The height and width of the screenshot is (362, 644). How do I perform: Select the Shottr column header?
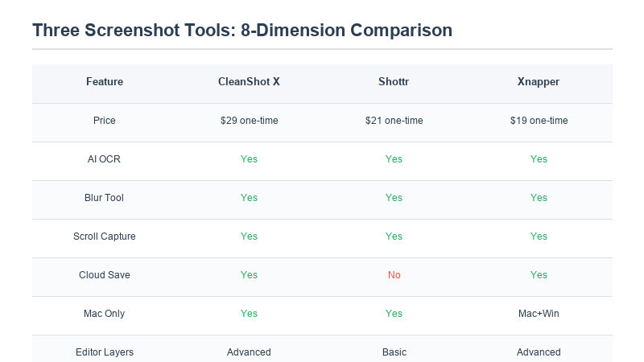(394, 82)
